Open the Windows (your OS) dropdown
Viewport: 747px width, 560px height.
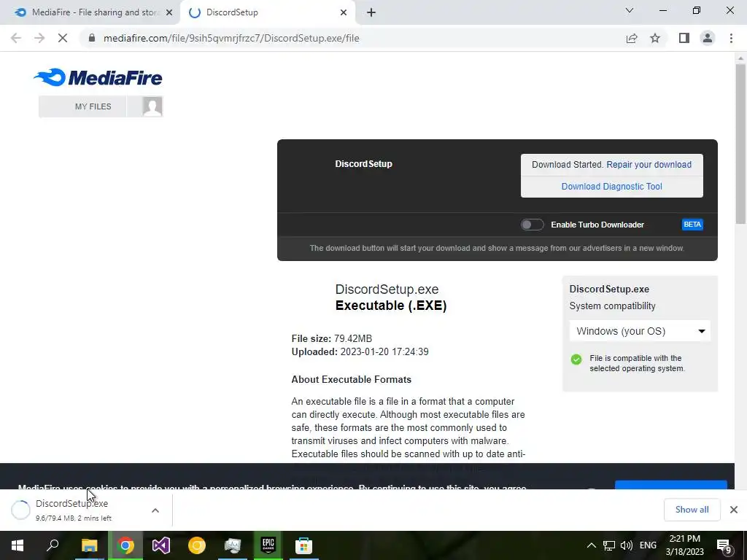click(x=640, y=331)
